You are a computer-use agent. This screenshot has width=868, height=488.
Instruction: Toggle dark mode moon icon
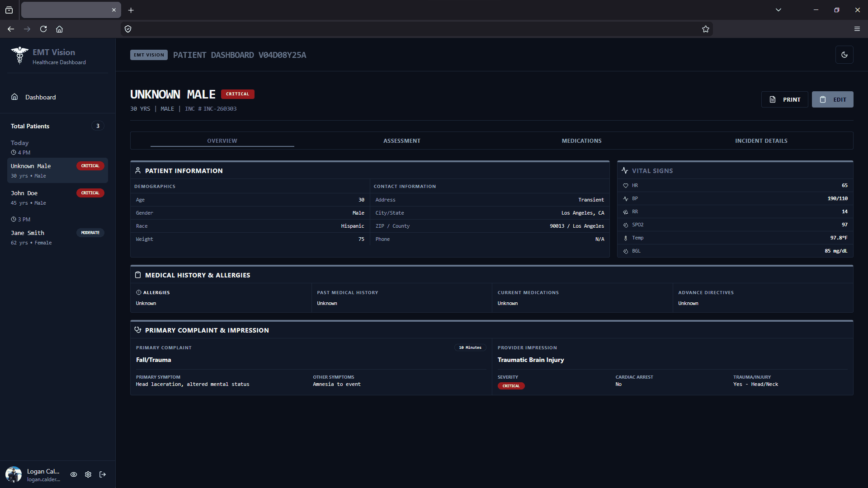844,55
